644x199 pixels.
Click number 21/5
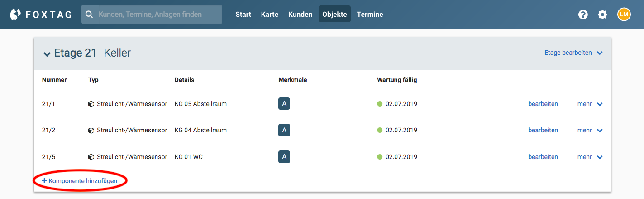(48, 157)
